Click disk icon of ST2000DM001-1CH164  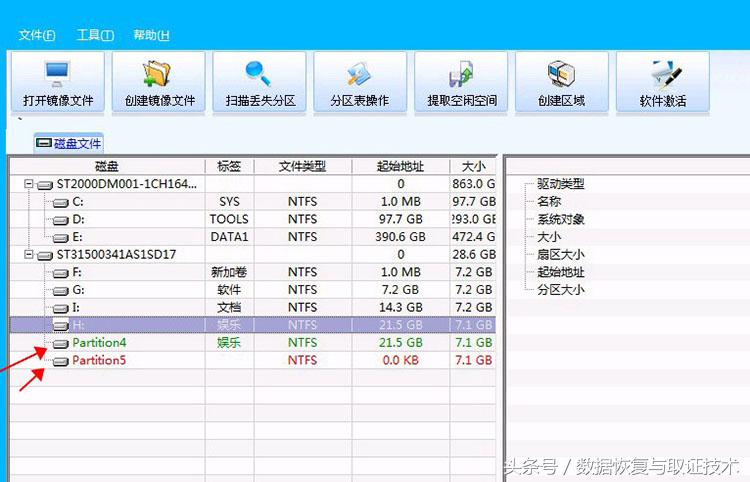[45, 185]
